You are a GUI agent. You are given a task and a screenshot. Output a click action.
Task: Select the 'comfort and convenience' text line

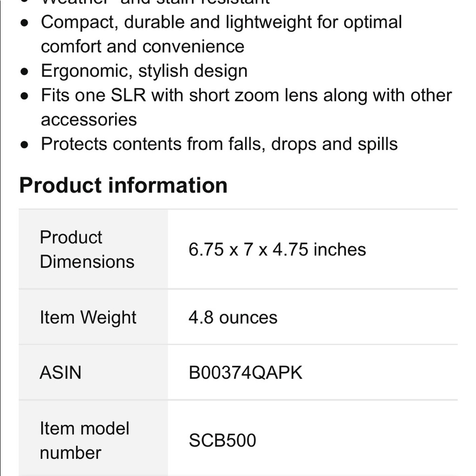(142, 47)
